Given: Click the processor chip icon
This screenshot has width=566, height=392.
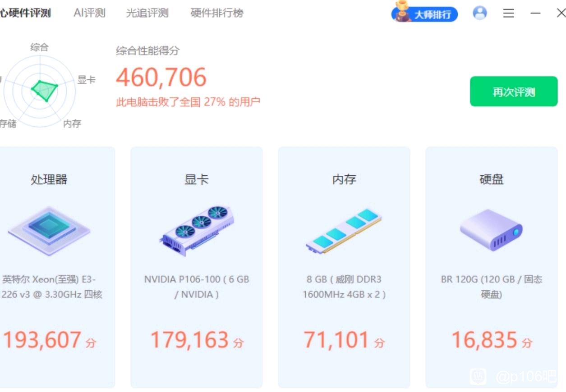Looking at the screenshot, I should (49, 231).
